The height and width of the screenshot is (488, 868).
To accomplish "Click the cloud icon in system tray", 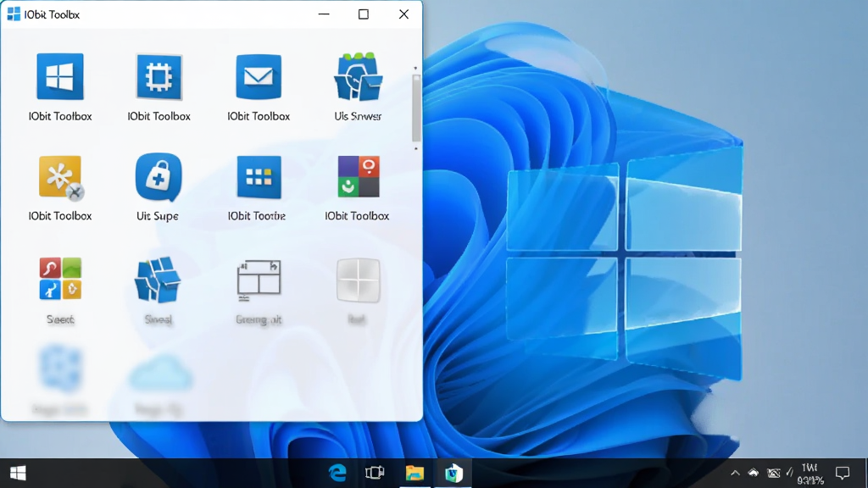I will pyautogui.click(x=754, y=473).
